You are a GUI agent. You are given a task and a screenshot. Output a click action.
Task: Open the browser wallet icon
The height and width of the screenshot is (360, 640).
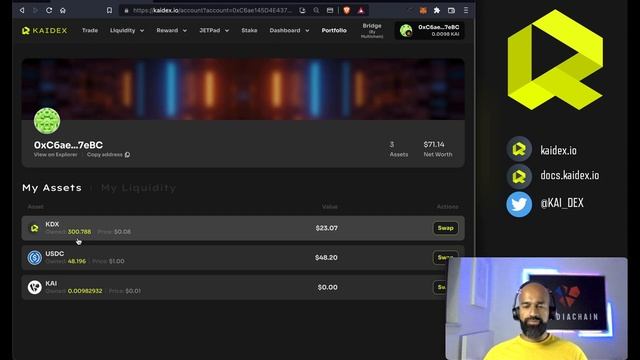coord(451,10)
